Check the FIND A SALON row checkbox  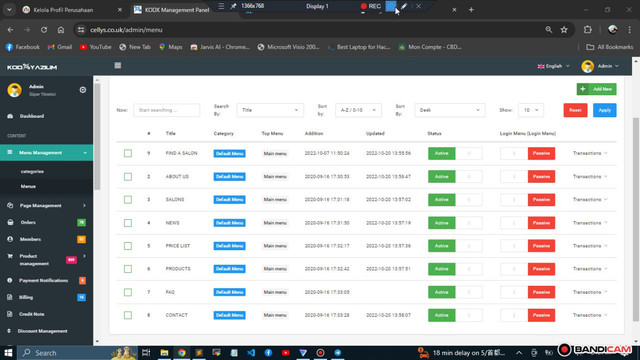pyautogui.click(x=128, y=153)
